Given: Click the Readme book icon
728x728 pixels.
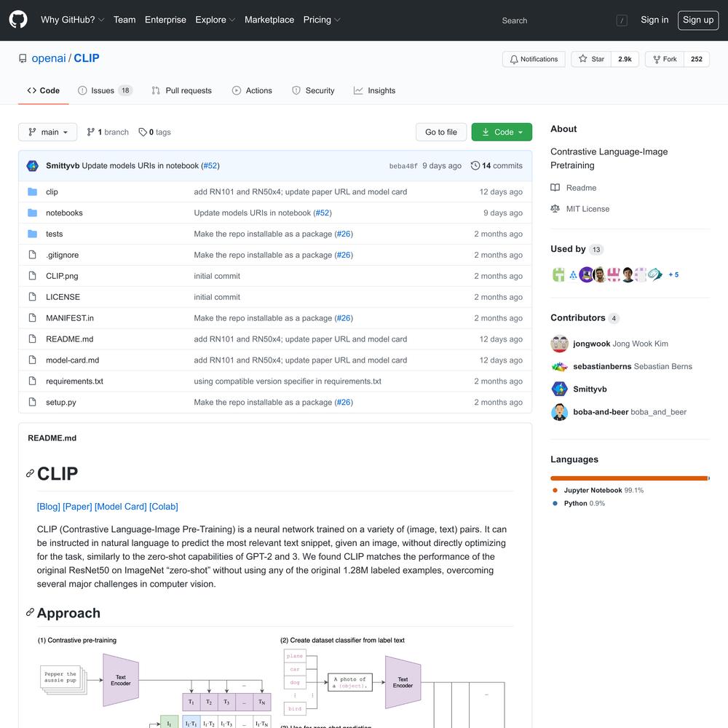Looking at the screenshot, I should [555, 188].
